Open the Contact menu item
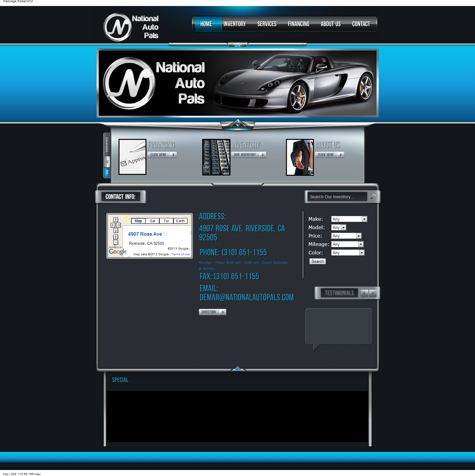 coord(361,24)
